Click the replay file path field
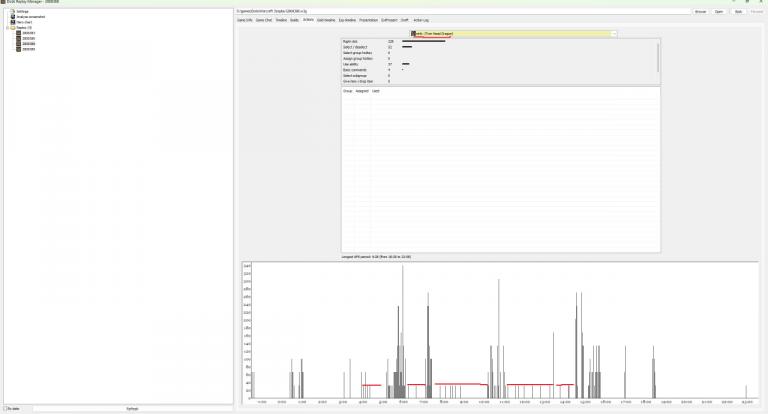Screen dimensions: 768x414 tap(463, 11)
